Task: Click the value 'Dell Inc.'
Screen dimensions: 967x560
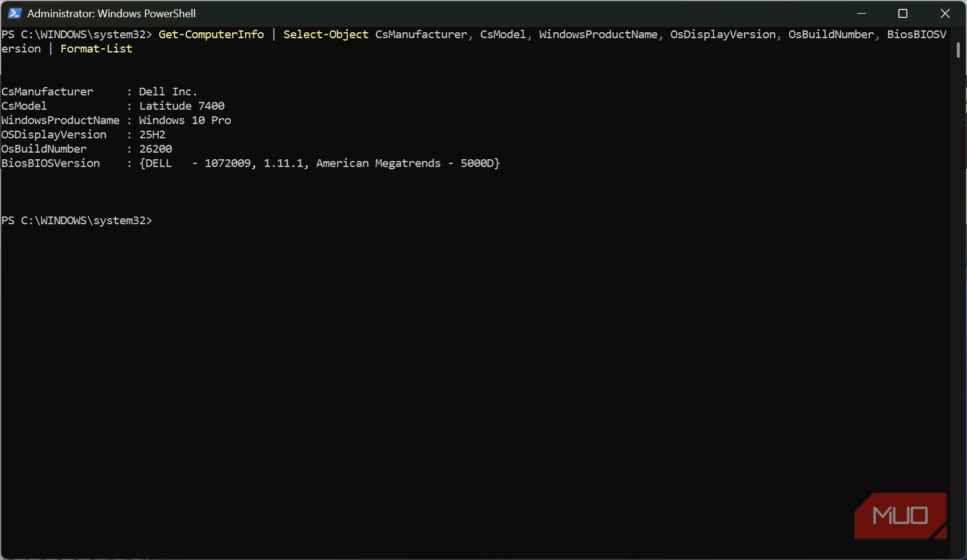Action: 168,92
